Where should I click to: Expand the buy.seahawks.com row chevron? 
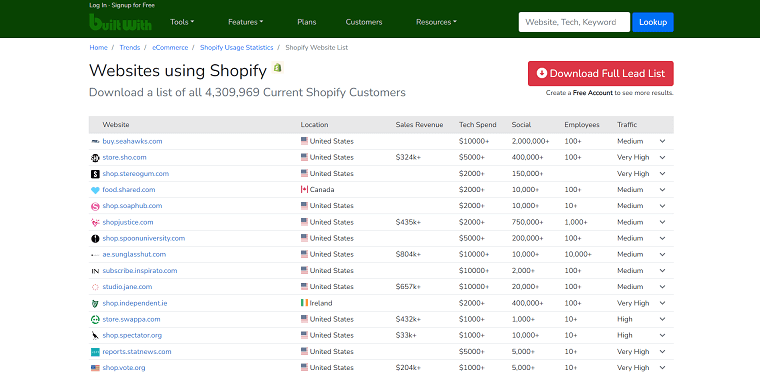click(x=663, y=142)
